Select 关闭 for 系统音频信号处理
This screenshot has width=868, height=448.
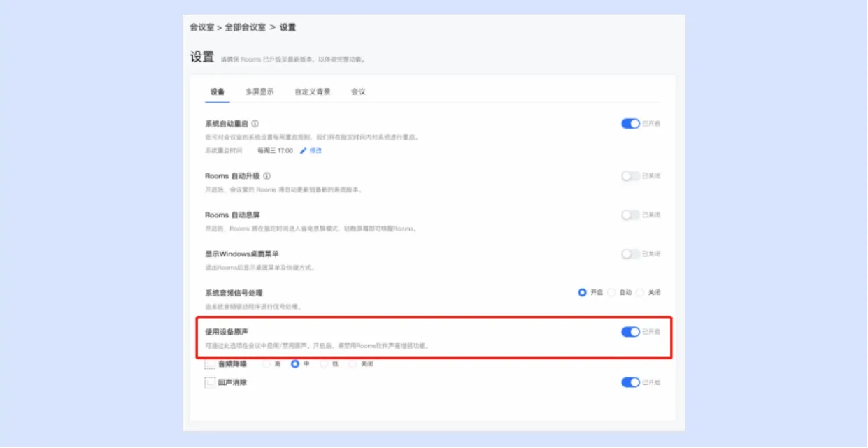(x=640, y=293)
